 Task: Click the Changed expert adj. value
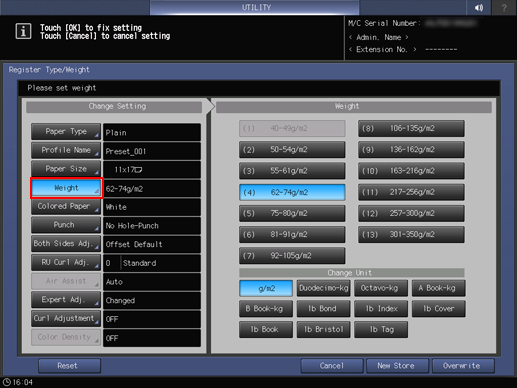[152, 300]
